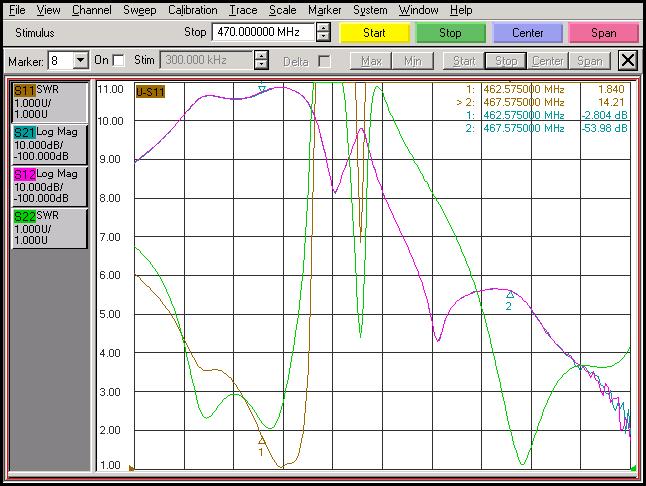This screenshot has height=486, width=646.
Task: Increase Stim value with up arrow
Action: tap(261, 56)
